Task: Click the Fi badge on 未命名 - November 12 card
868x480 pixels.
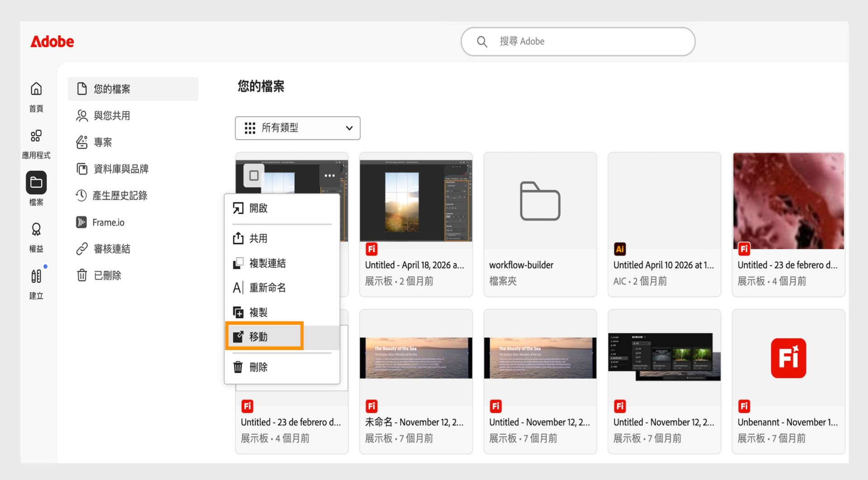Action: [x=372, y=406]
